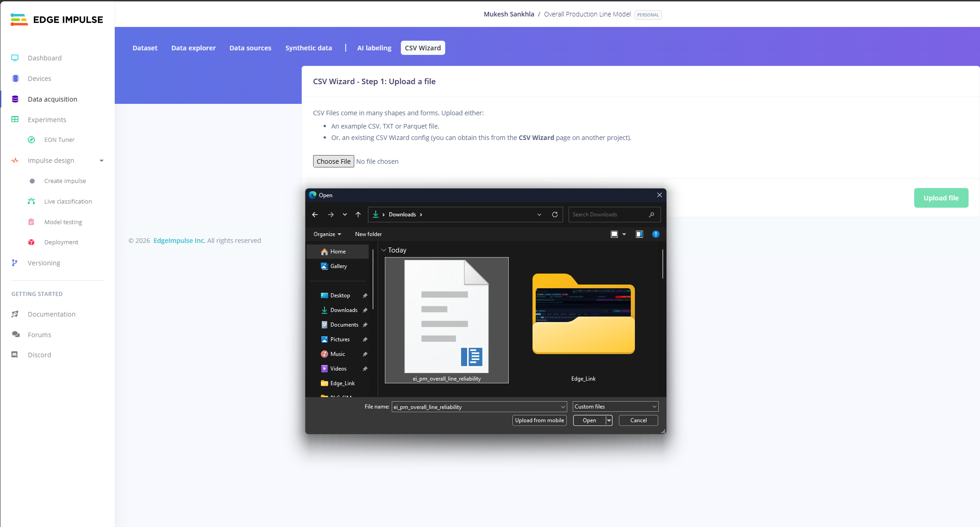Click New folder

pyautogui.click(x=368, y=234)
